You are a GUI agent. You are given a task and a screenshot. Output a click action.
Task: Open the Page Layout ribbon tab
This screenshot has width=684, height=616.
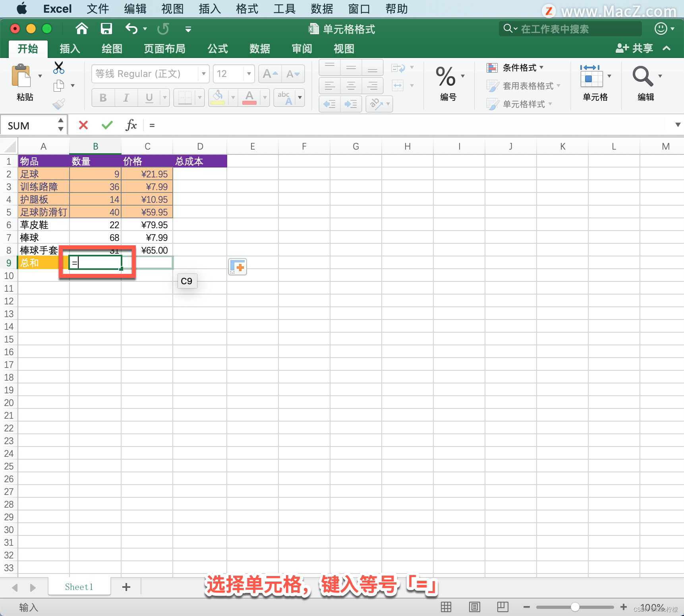point(164,49)
